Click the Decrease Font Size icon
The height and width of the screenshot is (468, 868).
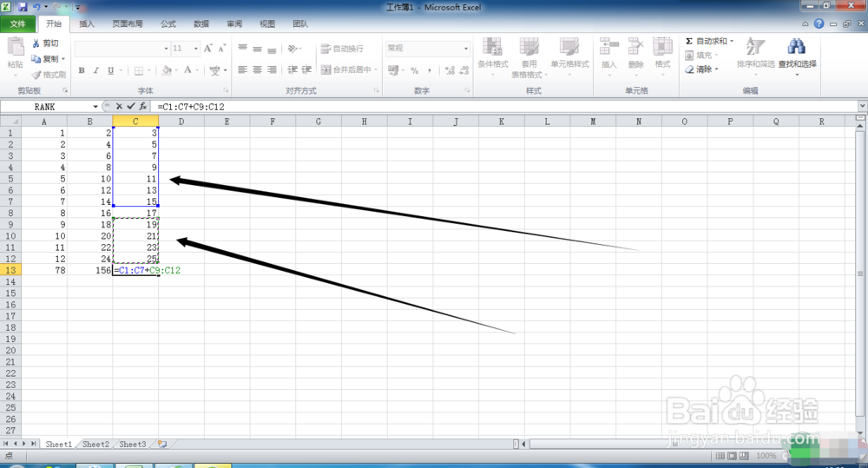tap(222, 48)
